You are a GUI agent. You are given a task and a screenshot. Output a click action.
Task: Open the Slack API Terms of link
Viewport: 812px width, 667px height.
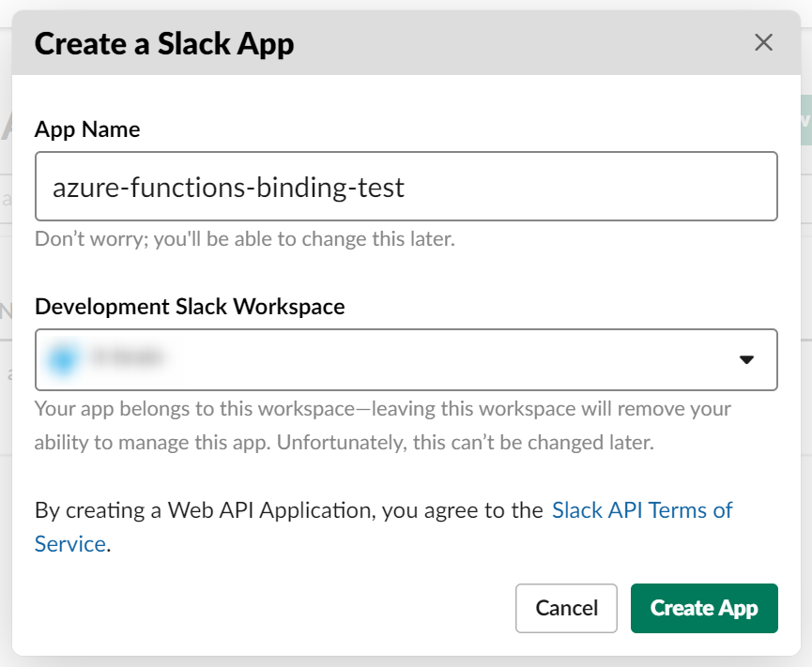pos(642,510)
